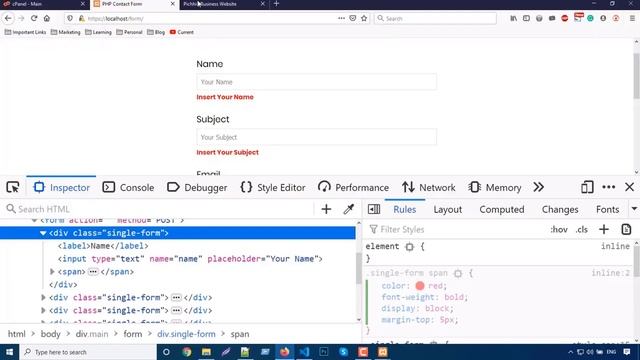This screenshot has height=360, width=640.
Task: Open Visual Studio Code from taskbar
Action: [304, 352]
